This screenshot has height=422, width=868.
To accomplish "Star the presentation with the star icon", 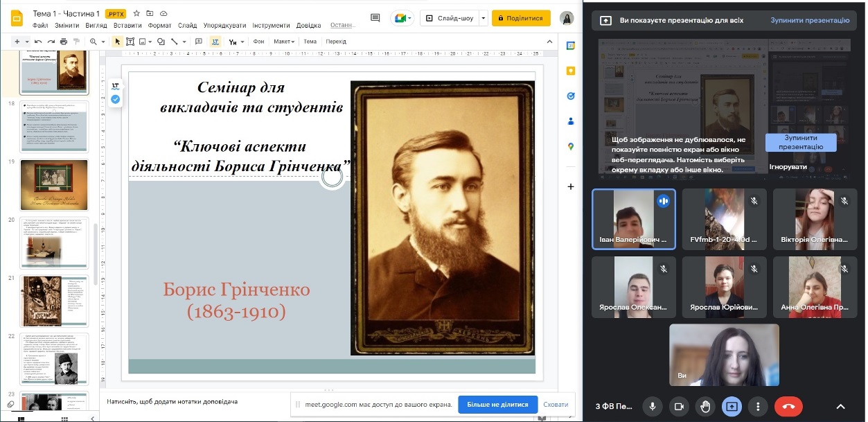I will 136,13.
